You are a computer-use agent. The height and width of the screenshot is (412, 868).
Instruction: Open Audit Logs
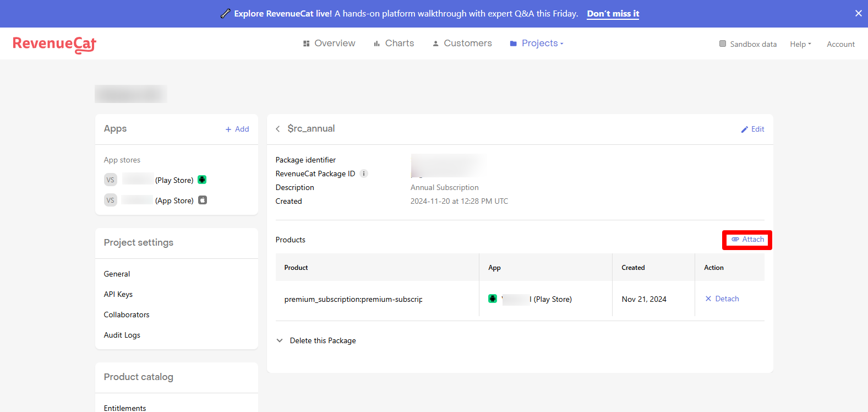tap(122, 335)
